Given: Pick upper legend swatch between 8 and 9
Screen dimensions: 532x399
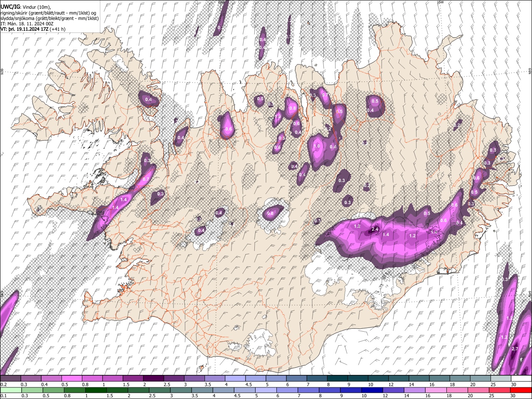Looking at the screenshot, I should pos(337,379).
